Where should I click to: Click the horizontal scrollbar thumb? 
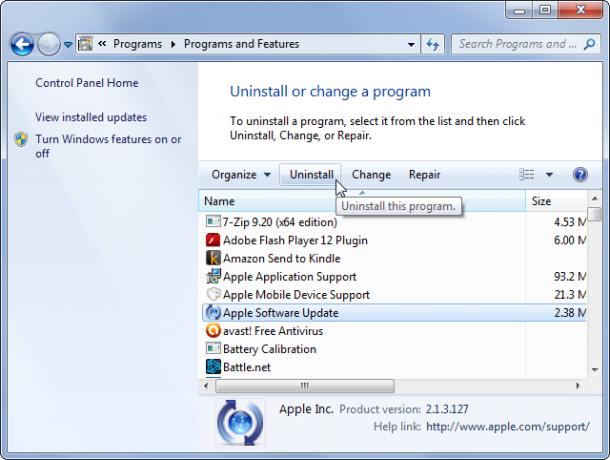point(305,386)
